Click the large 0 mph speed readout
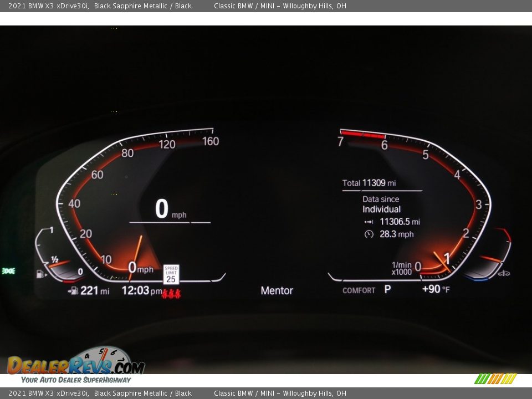The image size is (532, 399). (x=171, y=209)
